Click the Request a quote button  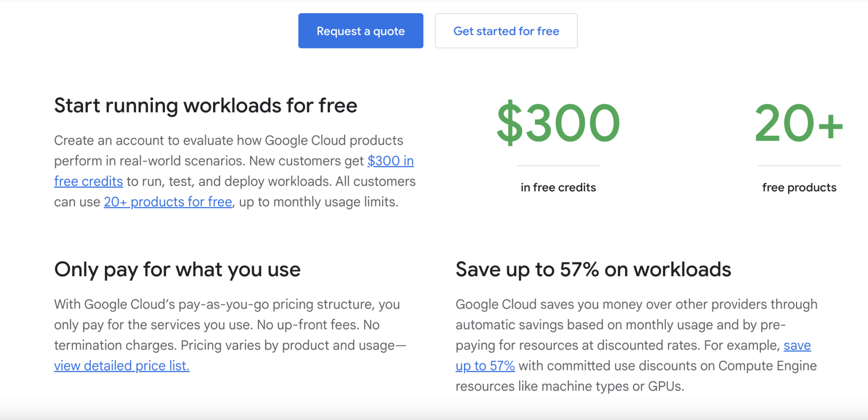pos(360,31)
